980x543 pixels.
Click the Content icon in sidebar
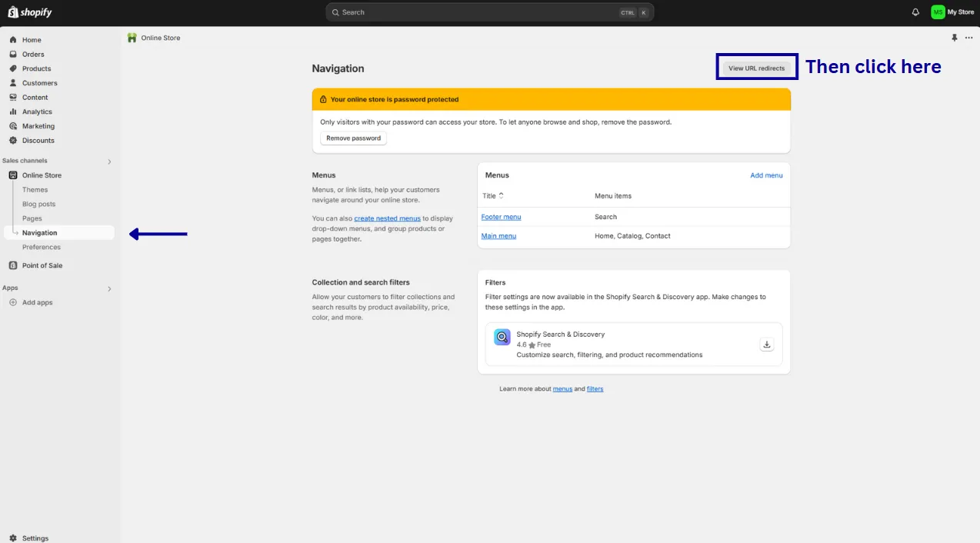(13, 98)
